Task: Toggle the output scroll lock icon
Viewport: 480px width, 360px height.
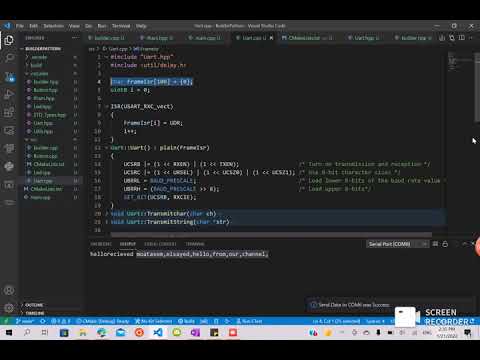Action: (x=445, y=244)
